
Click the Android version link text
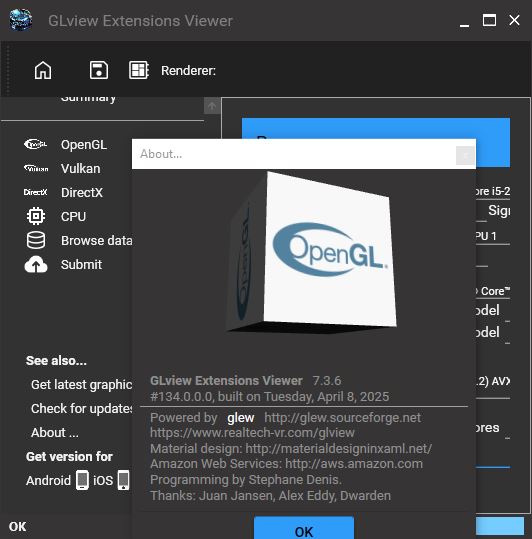point(48,481)
